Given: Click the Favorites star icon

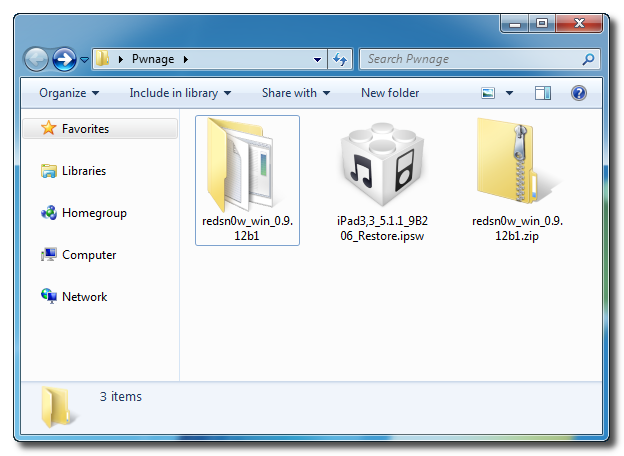Looking at the screenshot, I should tap(49, 128).
